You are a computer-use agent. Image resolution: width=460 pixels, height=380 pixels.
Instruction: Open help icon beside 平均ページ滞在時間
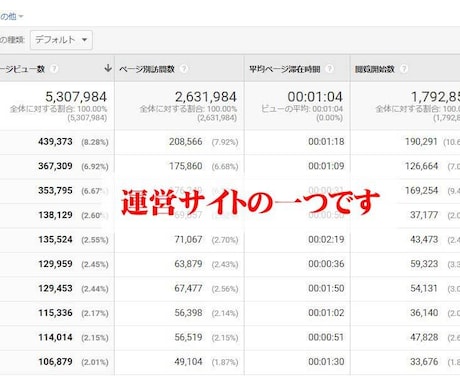pyautogui.click(x=329, y=69)
